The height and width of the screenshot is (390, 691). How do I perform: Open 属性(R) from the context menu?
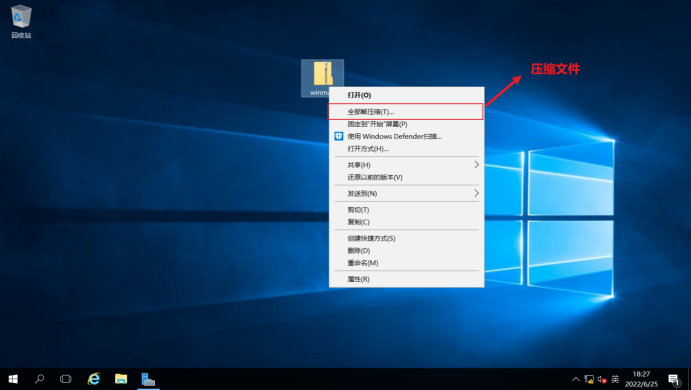click(x=406, y=279)
